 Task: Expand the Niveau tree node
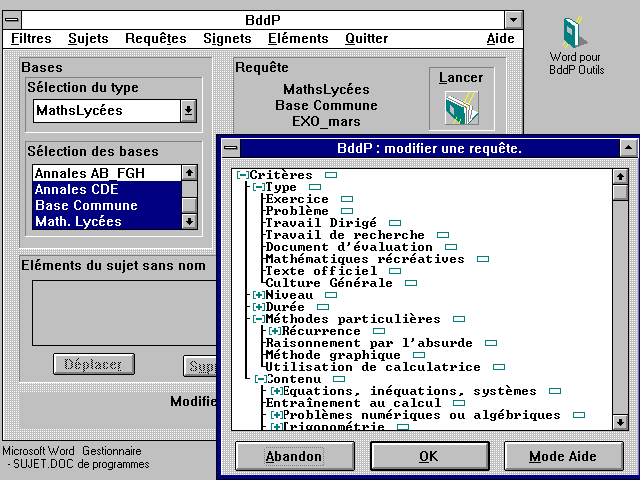point(259,295)
